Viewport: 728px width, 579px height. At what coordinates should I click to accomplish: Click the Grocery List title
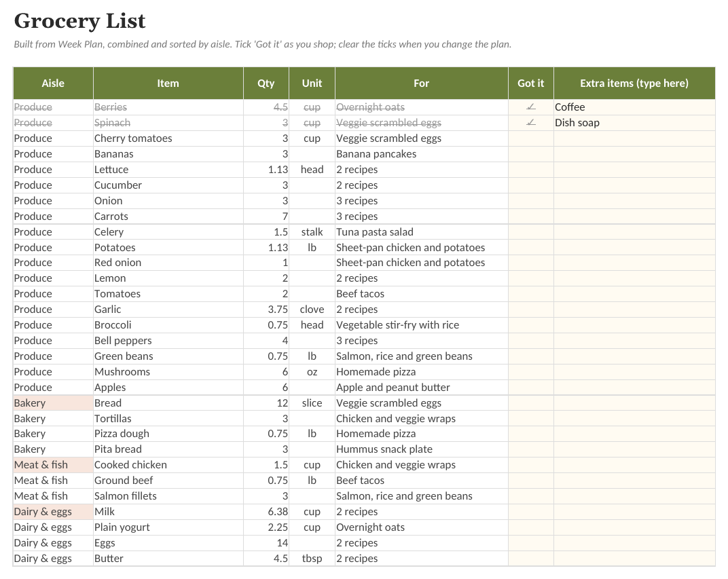[80, 21]
